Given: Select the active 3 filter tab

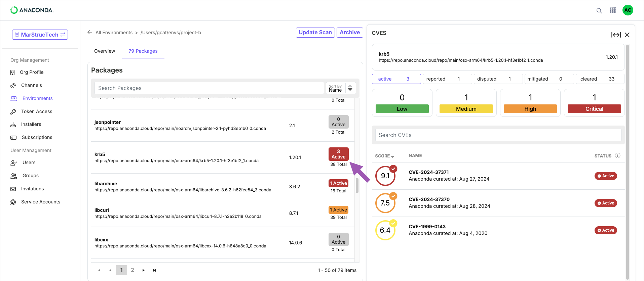Looking at the screenshot, I should (396, 79).
